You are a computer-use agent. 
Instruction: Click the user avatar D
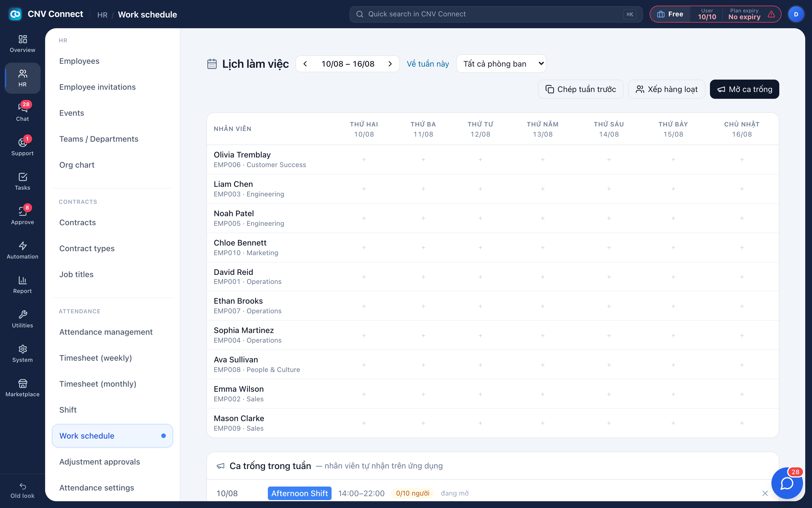click(796, 14)
